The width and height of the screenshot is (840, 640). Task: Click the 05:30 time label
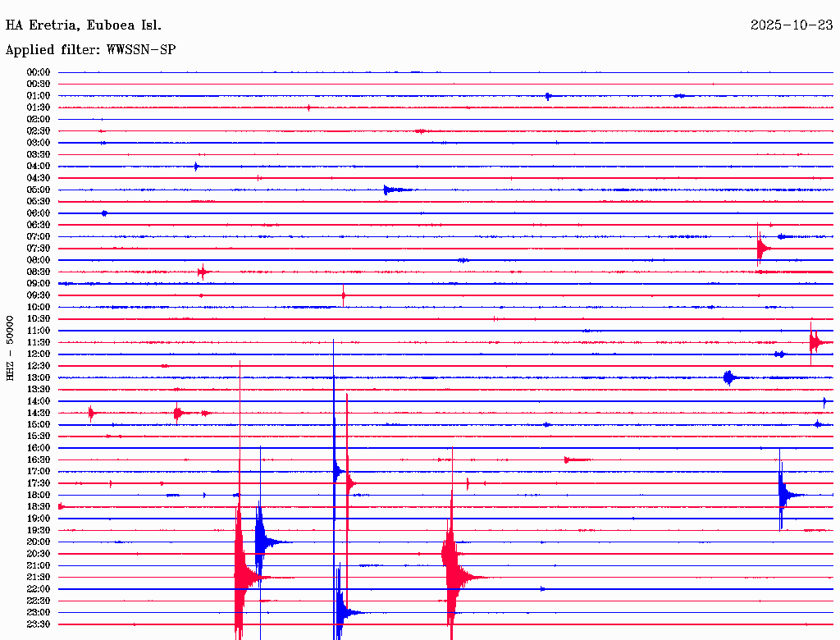point(39,202)
